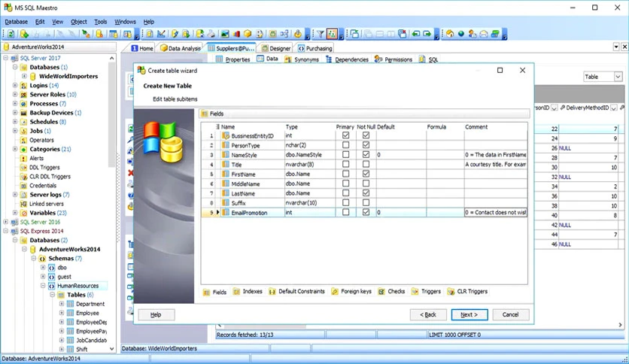Click the Help button in wizard
Screen dimensions: 629x364
156,314
